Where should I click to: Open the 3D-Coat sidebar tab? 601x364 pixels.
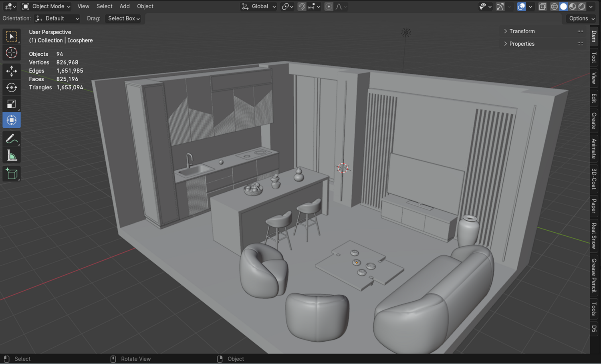point(594,179)
